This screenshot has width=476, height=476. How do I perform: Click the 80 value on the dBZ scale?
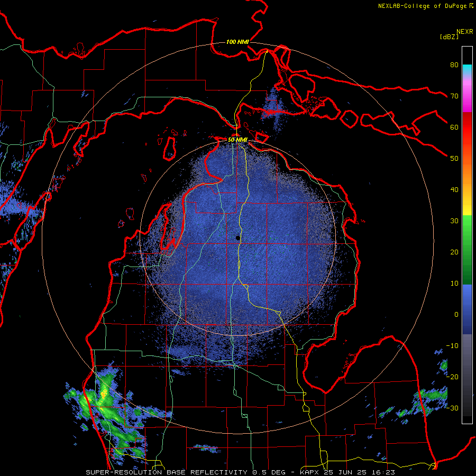pos(454,65)
